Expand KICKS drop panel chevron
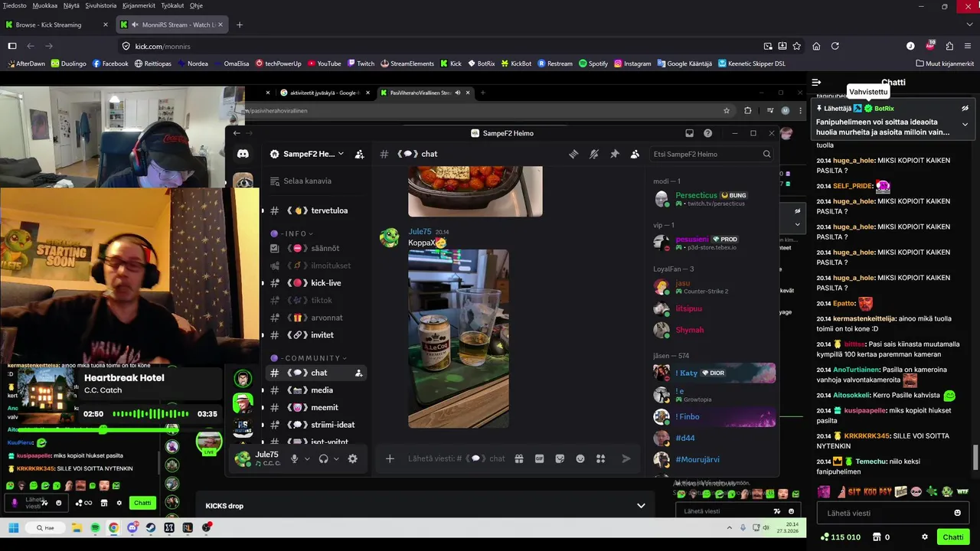 point(641,506)
